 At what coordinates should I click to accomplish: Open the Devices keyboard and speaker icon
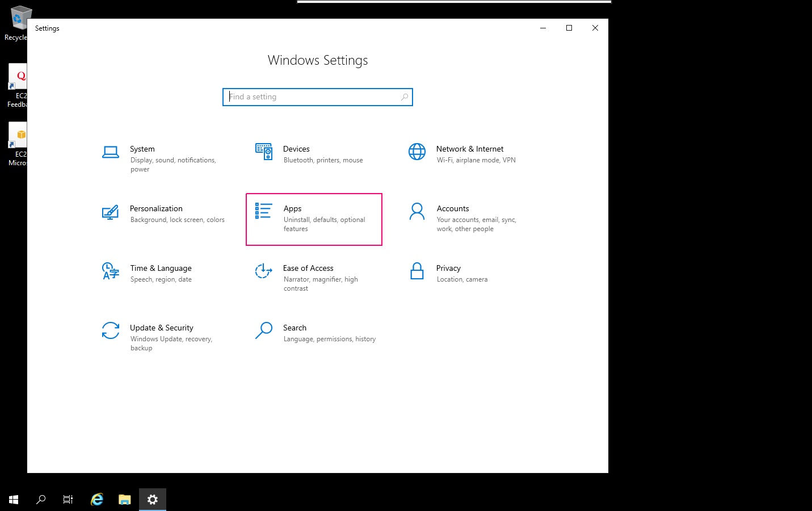point(264,152)
